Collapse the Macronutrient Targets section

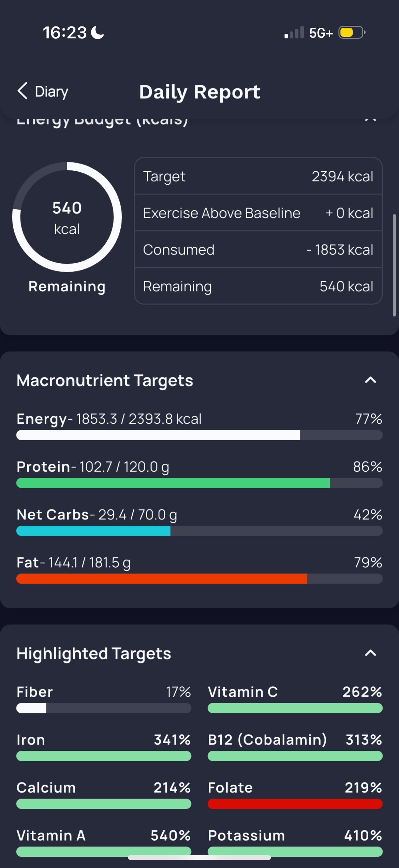370,380
